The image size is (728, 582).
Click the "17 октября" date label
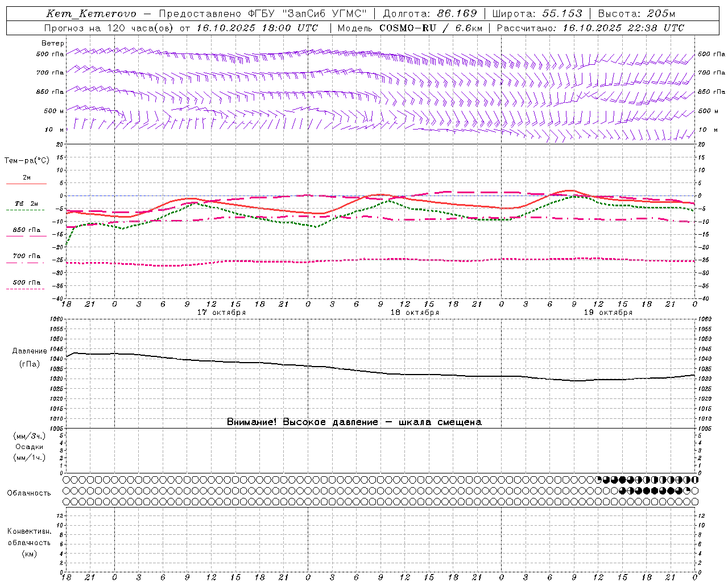[221, 313]
